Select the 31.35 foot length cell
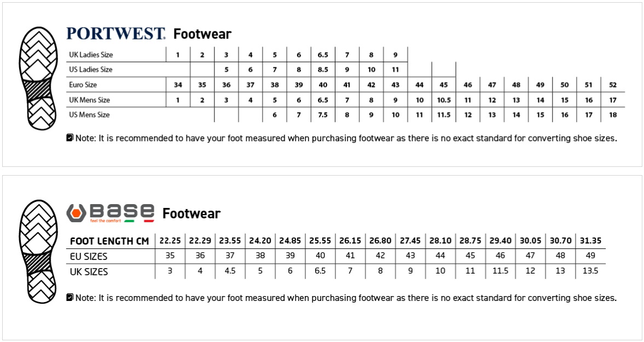The height and width of the screenshot is (342, 644). click(x=590, y=241)
